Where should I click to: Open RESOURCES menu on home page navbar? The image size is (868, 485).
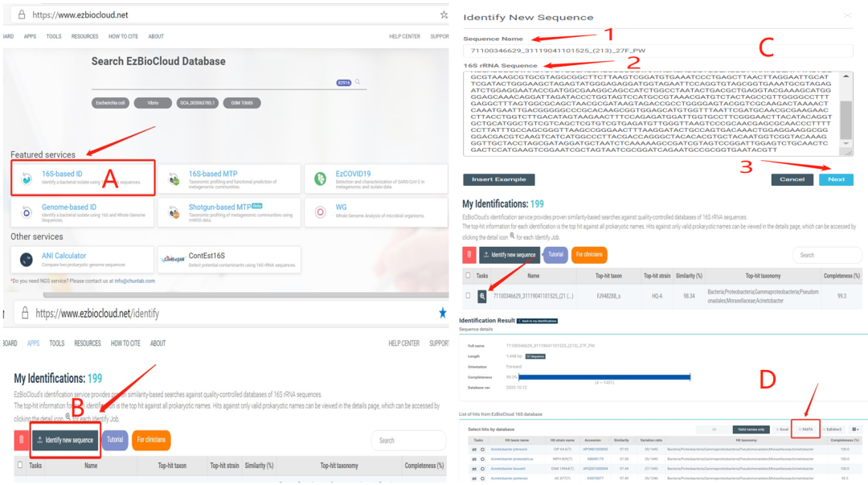(84, 36)
